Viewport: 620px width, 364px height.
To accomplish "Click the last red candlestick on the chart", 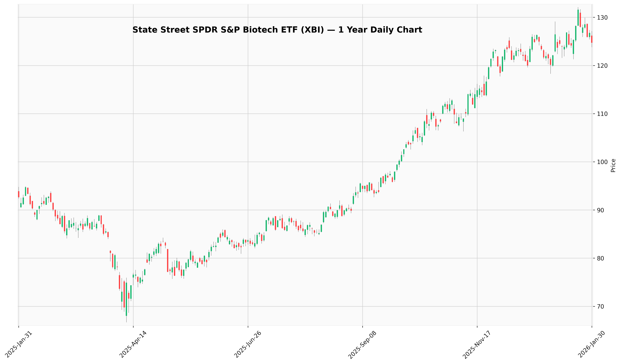I will click(592, 39).
